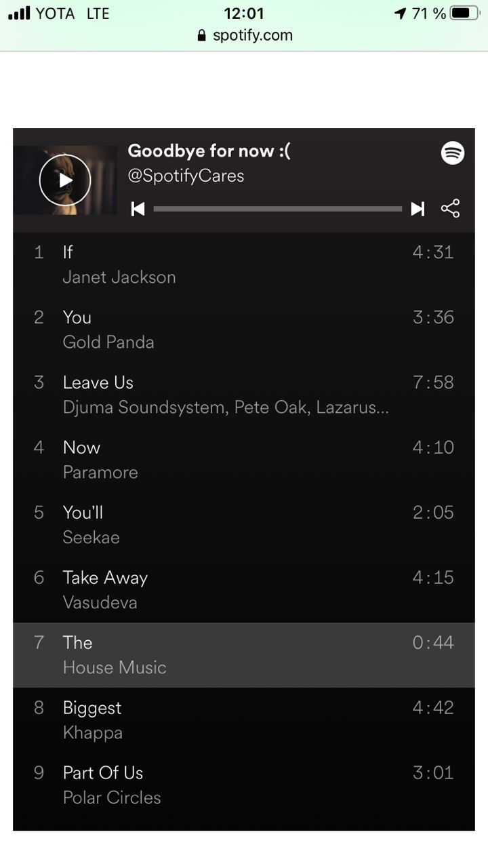
Task: Select track 5 You'll by Seekae
Action: [x=244, y=525]
